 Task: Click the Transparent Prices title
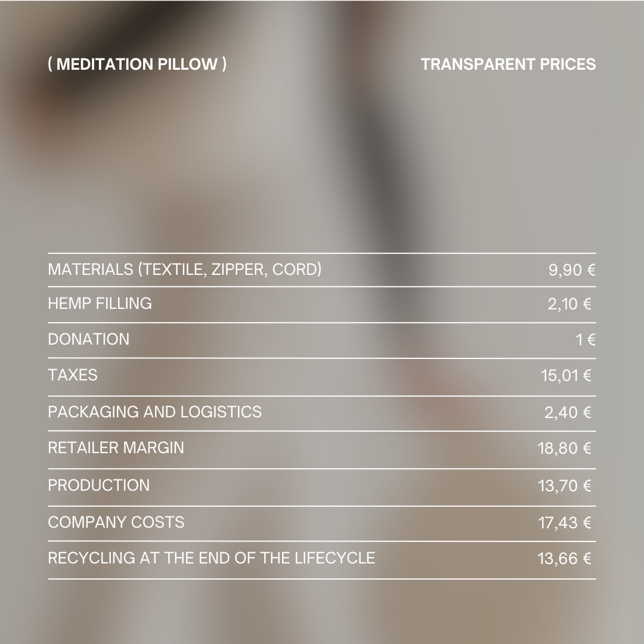click(508, 64)
